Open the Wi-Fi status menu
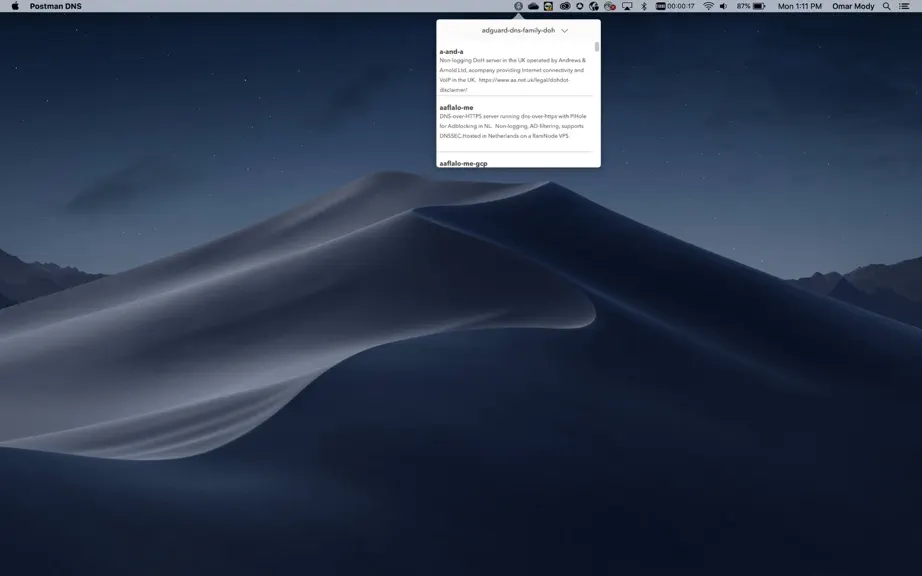 click(x=709, y=6)
